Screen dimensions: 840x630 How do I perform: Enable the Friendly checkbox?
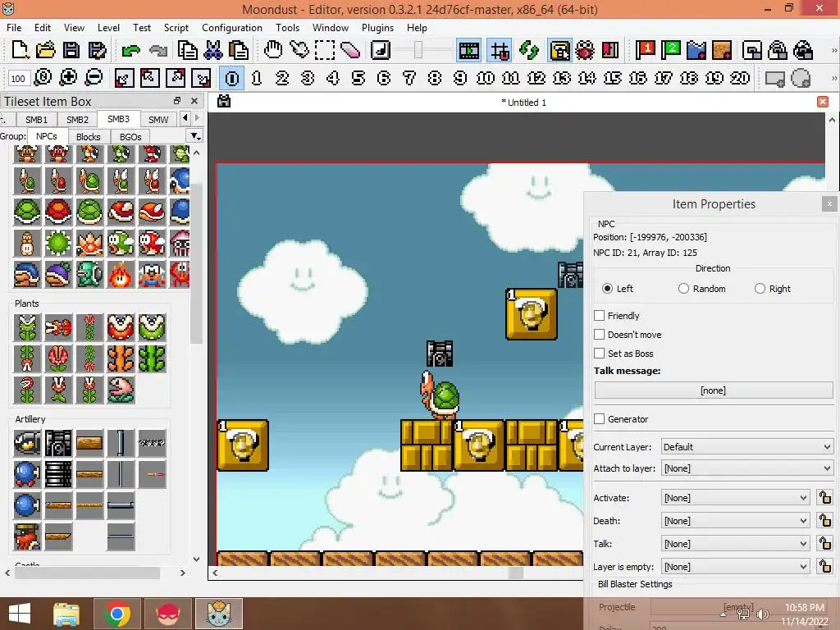point(600,316)
